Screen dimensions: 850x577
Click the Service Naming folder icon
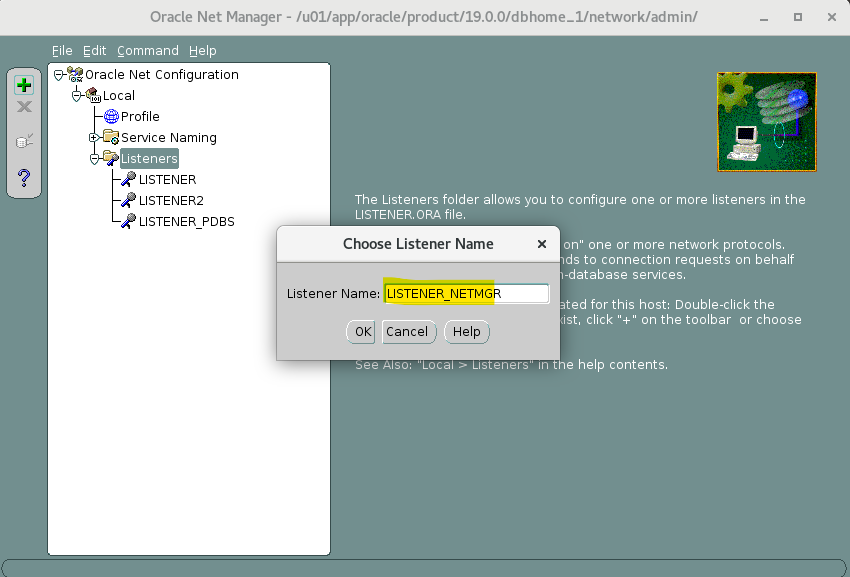tap(111, 137)
